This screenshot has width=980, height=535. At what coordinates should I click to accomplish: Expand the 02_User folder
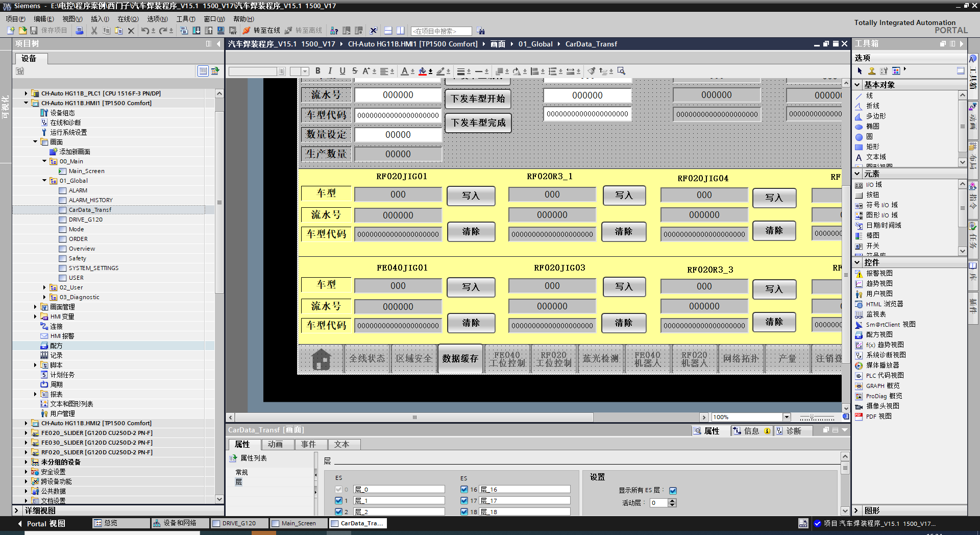tap(44, 287)
